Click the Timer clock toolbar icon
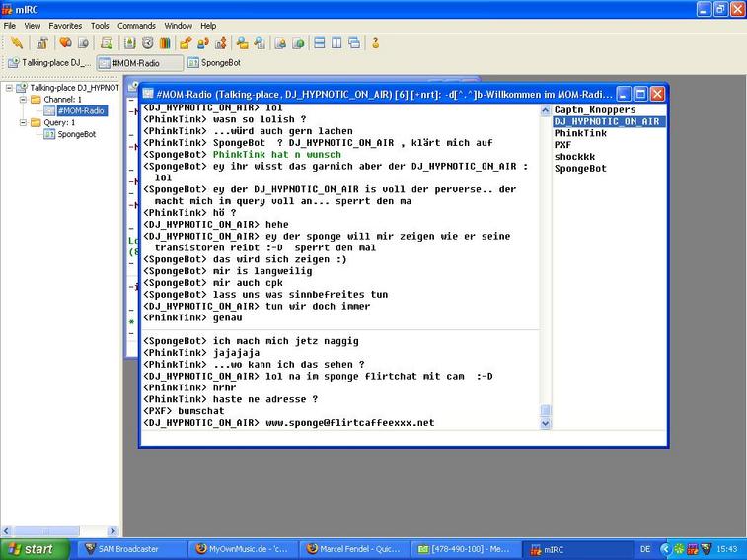Screen dimensions: 747x560 [147, 43]
